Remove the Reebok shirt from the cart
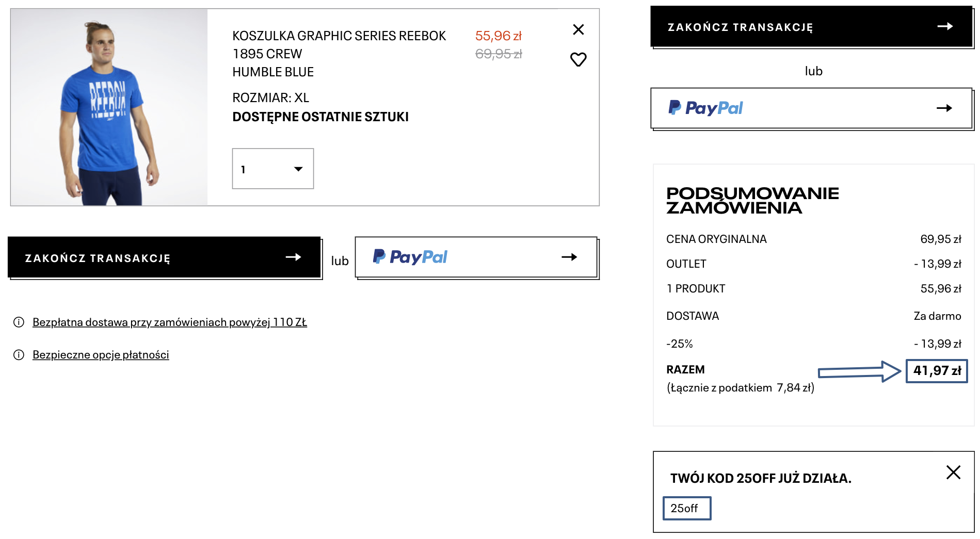 579,30
